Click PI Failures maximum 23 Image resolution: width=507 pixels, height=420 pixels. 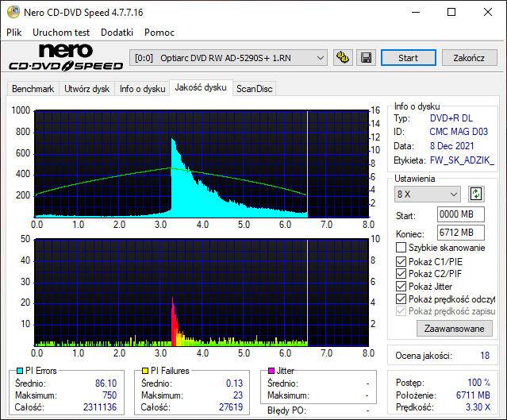click(238, 395)
